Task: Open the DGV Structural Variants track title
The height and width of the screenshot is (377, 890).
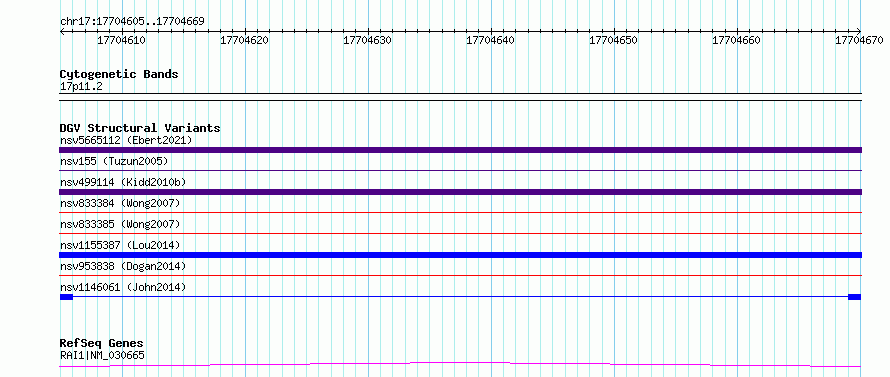Action: [x=140, y=128]
